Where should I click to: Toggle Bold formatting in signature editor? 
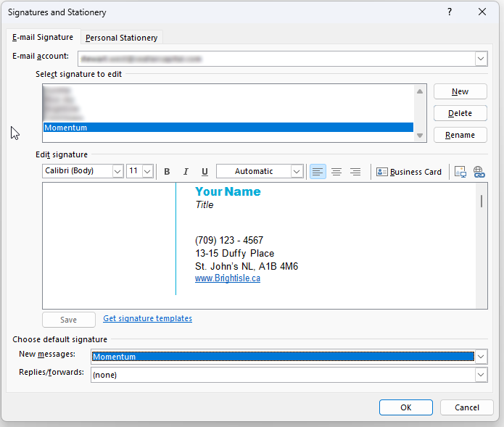tap(167, 172)
